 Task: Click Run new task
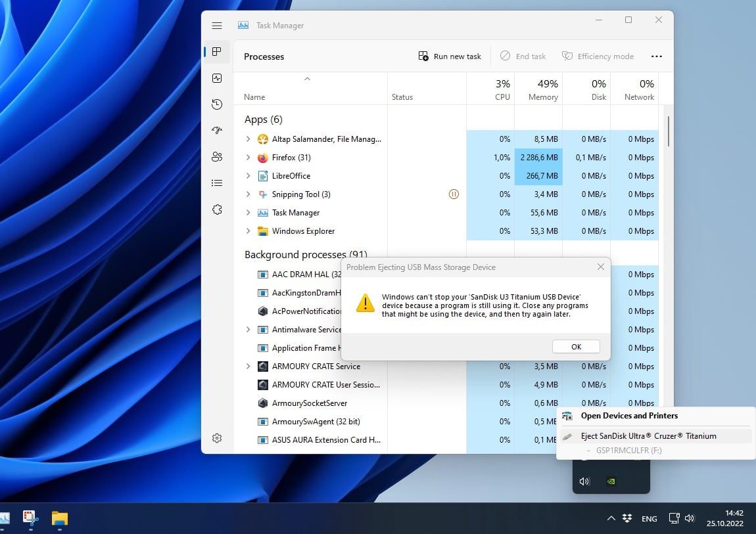point(450,56)
